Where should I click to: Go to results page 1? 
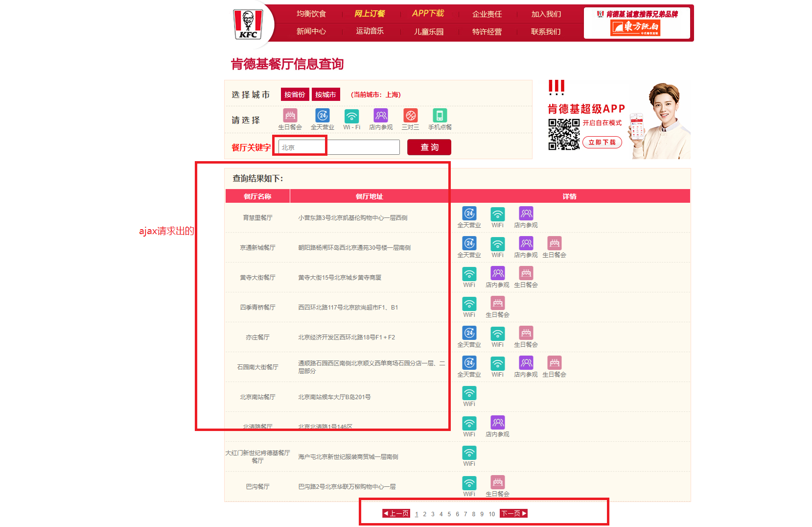tap(417, 514)
